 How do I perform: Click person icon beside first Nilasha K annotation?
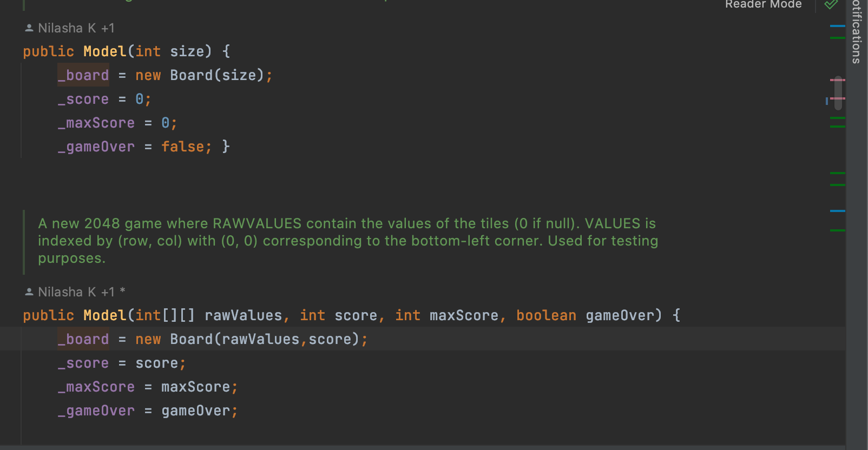tap(29, 28)
